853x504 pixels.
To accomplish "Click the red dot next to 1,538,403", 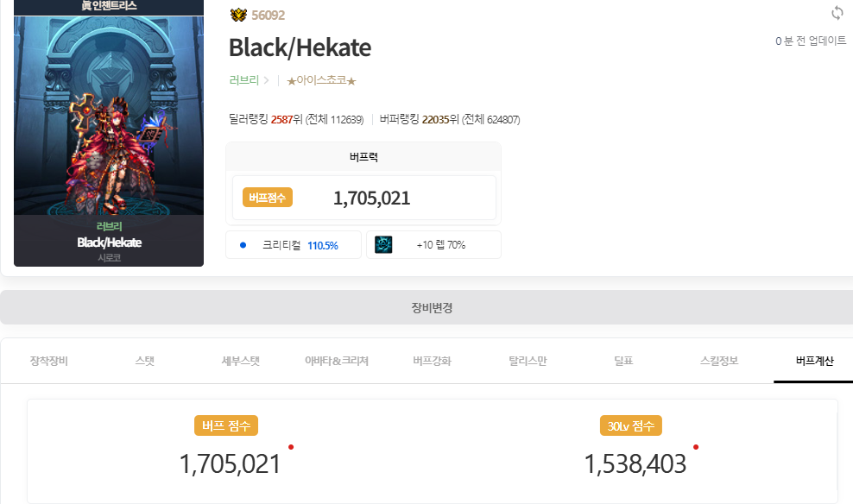I will click(x=696, y=447).
